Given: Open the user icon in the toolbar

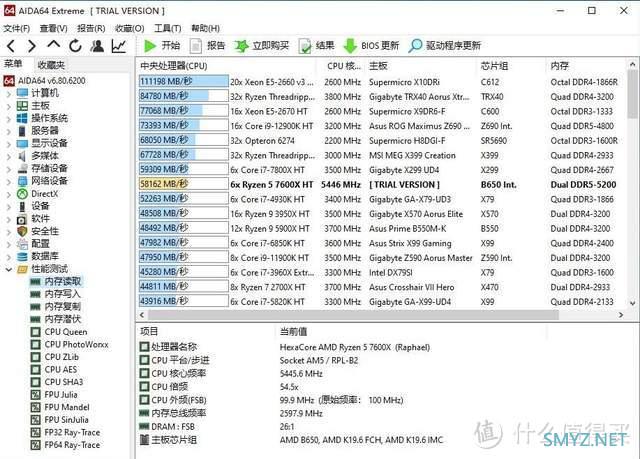Looking at the screenshot, I should click(x=97, y=46).
